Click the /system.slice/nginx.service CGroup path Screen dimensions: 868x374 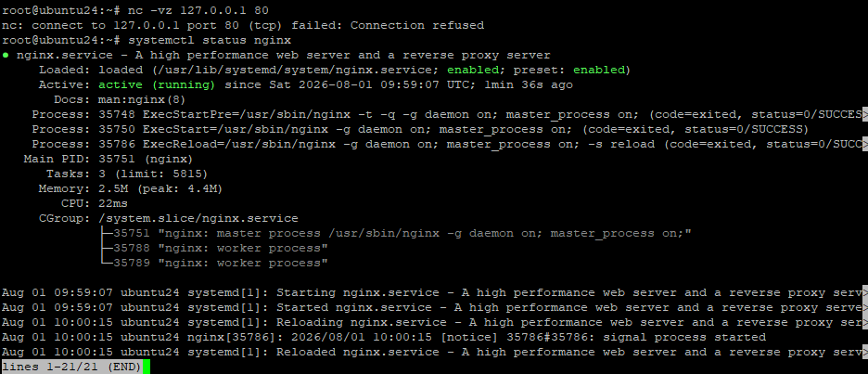point(198,218)
